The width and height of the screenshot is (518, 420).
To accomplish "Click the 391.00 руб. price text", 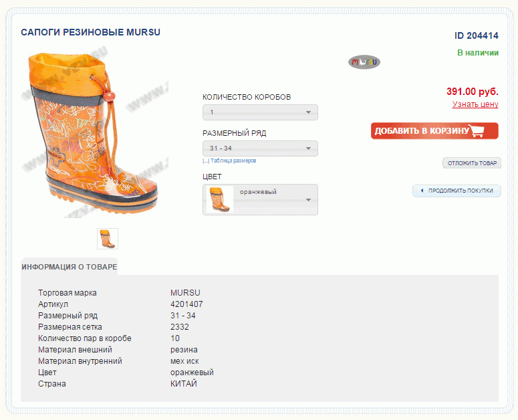I will [x=473, y=91].
